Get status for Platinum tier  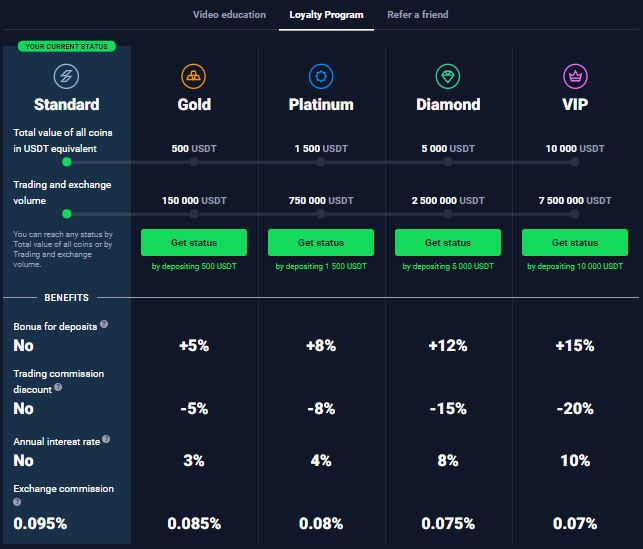click(321, 242)
